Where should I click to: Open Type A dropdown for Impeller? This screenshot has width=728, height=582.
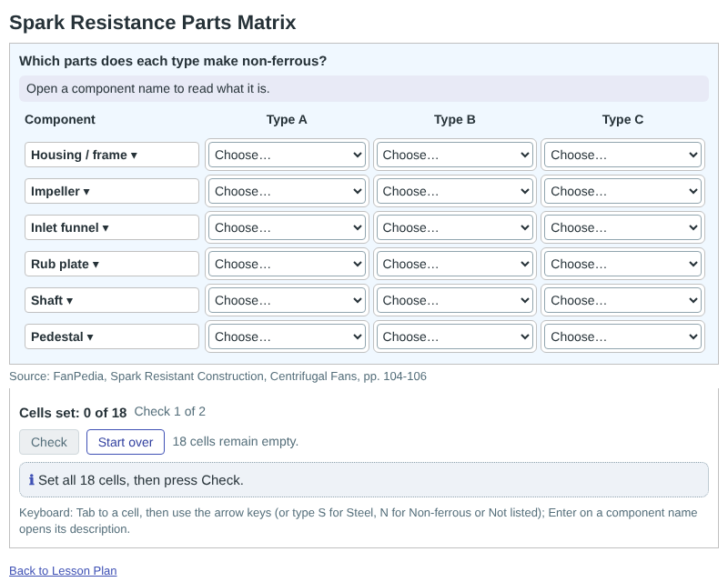pyautogui.click(x=287, y=191)
